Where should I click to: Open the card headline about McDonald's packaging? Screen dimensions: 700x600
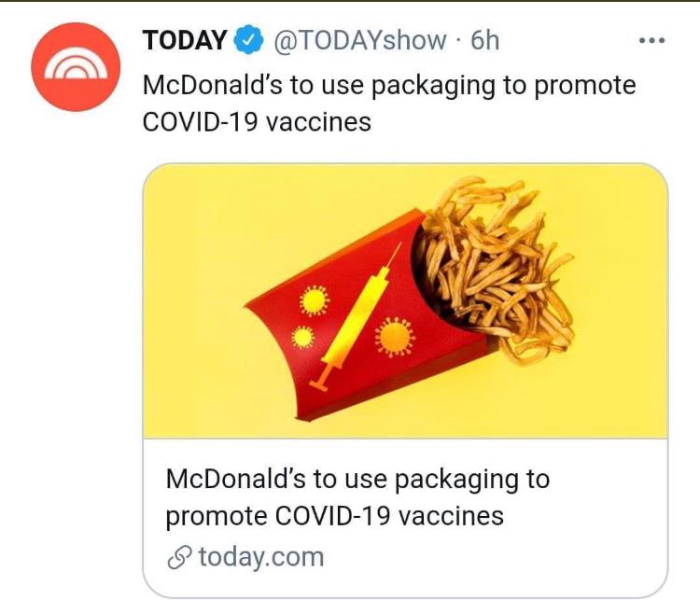click(357, 497)
